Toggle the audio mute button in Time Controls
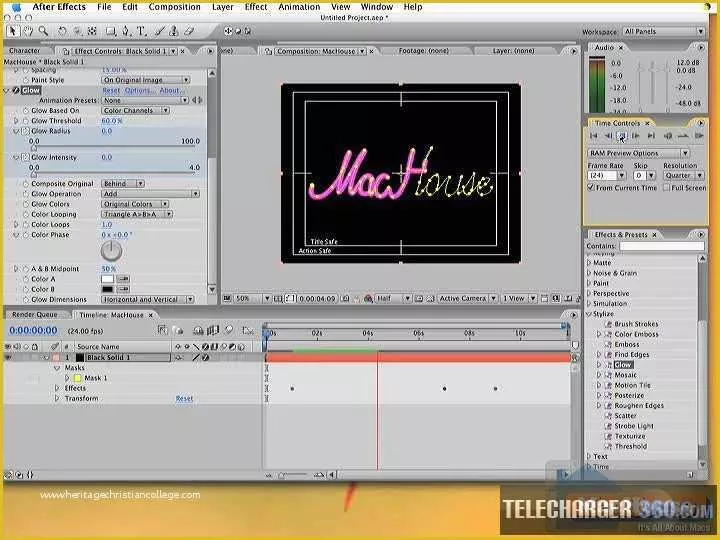Viewport: 720px width, 540px height. [668, 136]
